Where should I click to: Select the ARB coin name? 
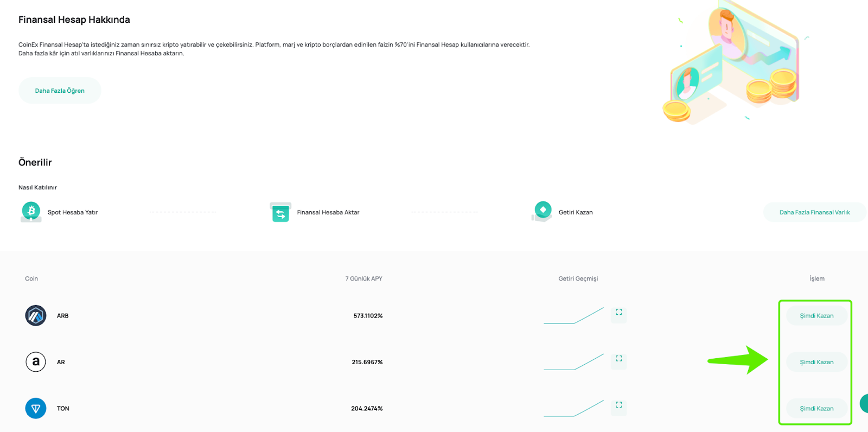point(63,316)
